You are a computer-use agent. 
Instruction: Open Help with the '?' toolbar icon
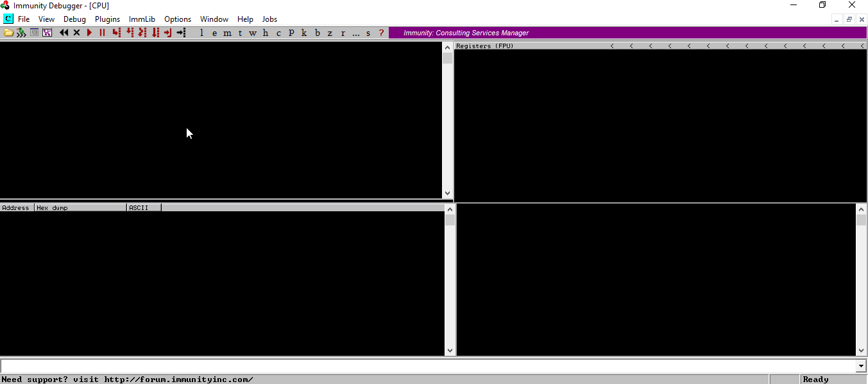point(381,32)
